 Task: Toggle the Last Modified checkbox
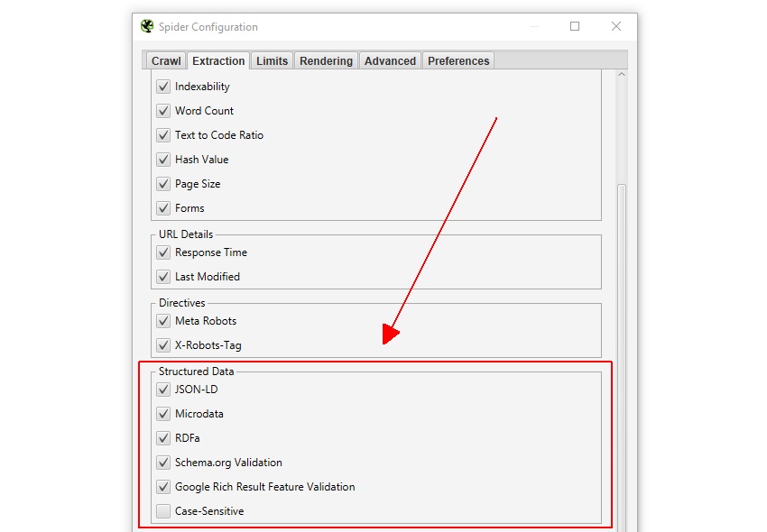(163, 277)
